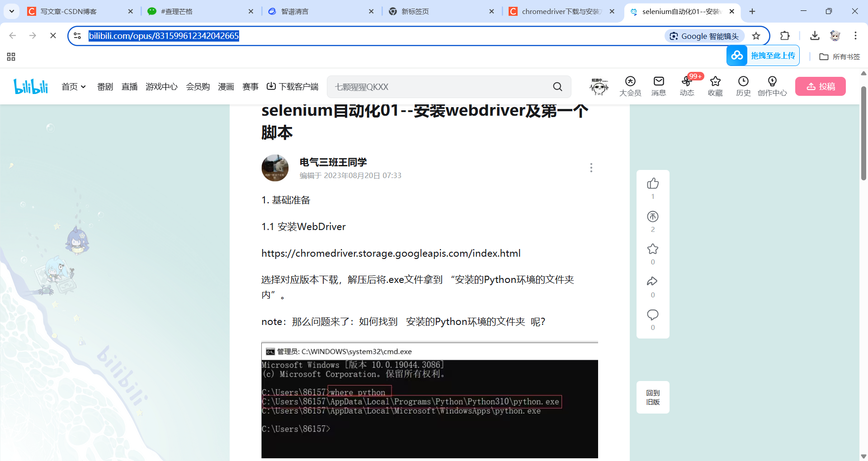This screenshot has width=868, height=461.
Task: Click the address bar URL
Action: [x=164, y=36]
